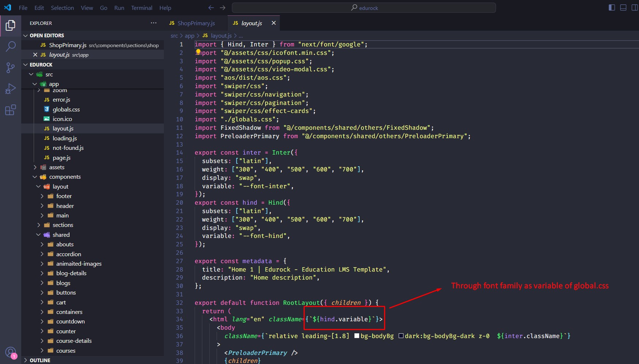Collapse the layout folder
639x364 pixels.
click(93, 186)
